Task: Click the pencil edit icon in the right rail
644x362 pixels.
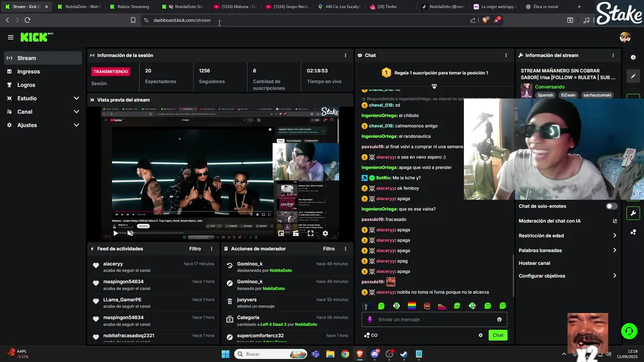Action: (633, 76)
